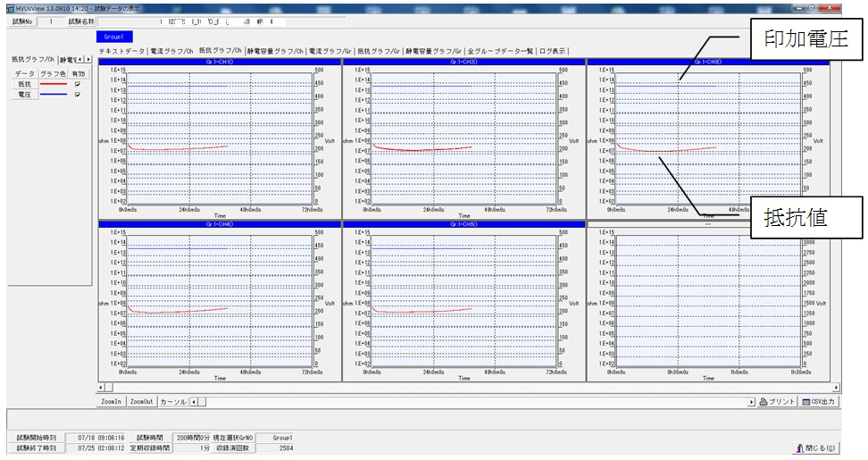Viewport: 868px width, 460px height.
Task: Open the テキストデータ tab
Action: tap(121, 52)
